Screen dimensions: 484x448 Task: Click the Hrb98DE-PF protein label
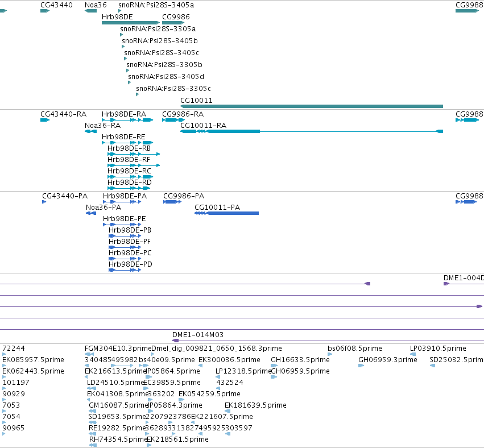point(130,242)
